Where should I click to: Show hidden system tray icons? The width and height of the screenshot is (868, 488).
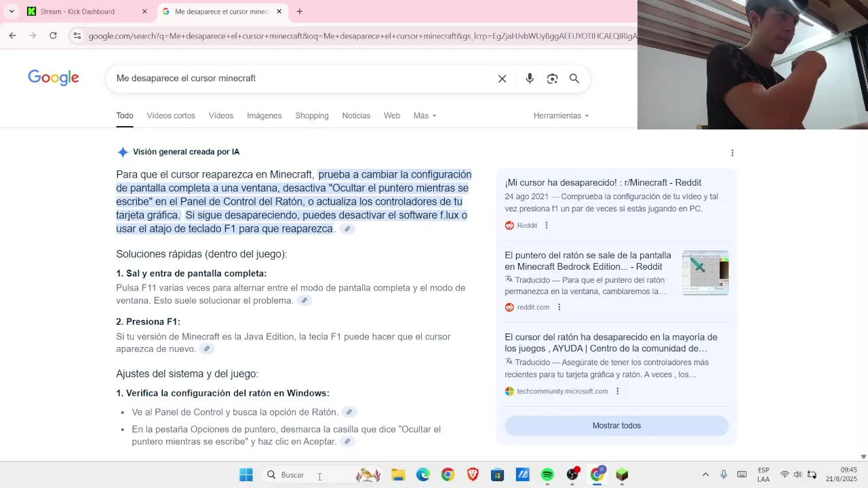coord(705,474)
